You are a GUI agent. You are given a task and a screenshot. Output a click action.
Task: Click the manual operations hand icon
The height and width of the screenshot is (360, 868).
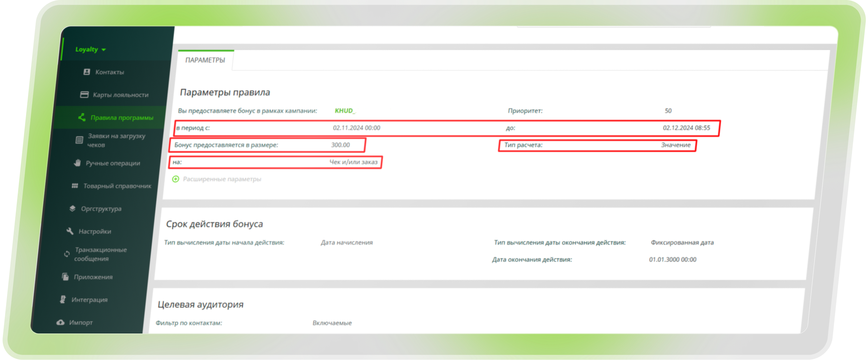tap(77, 163)
